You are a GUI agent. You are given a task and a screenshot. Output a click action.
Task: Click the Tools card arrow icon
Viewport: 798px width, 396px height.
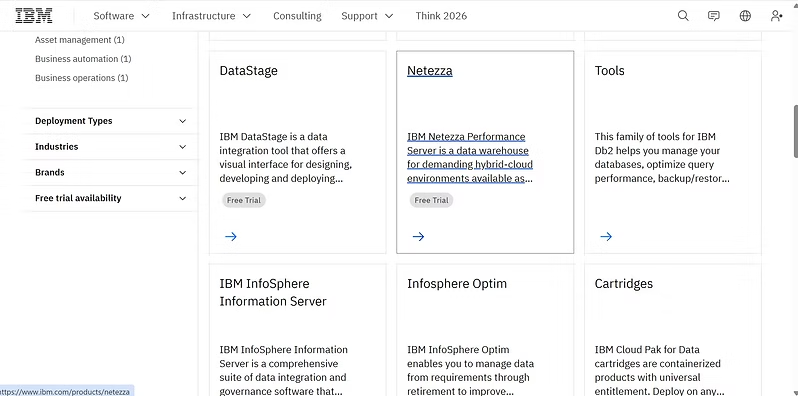click(x=606, y=236)
